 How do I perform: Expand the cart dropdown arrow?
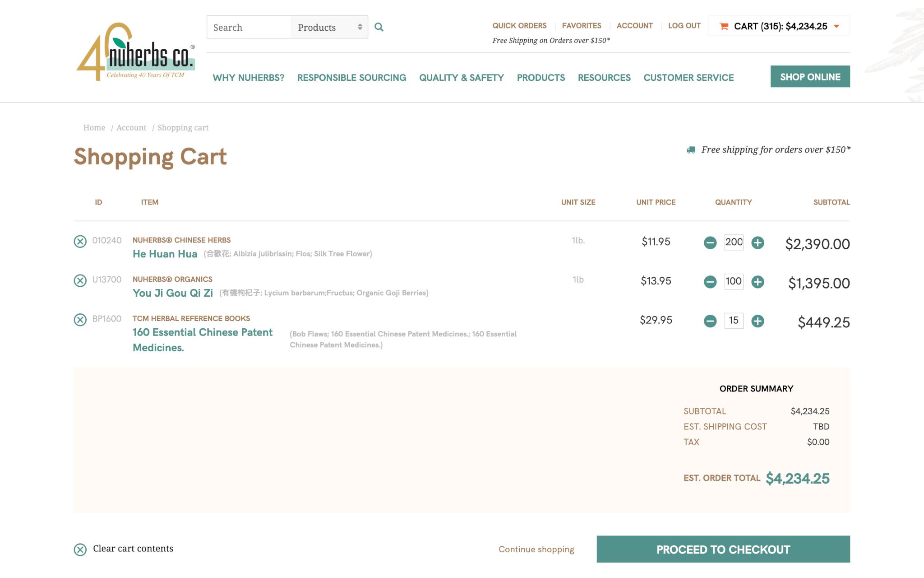click(x=836, y=27)
